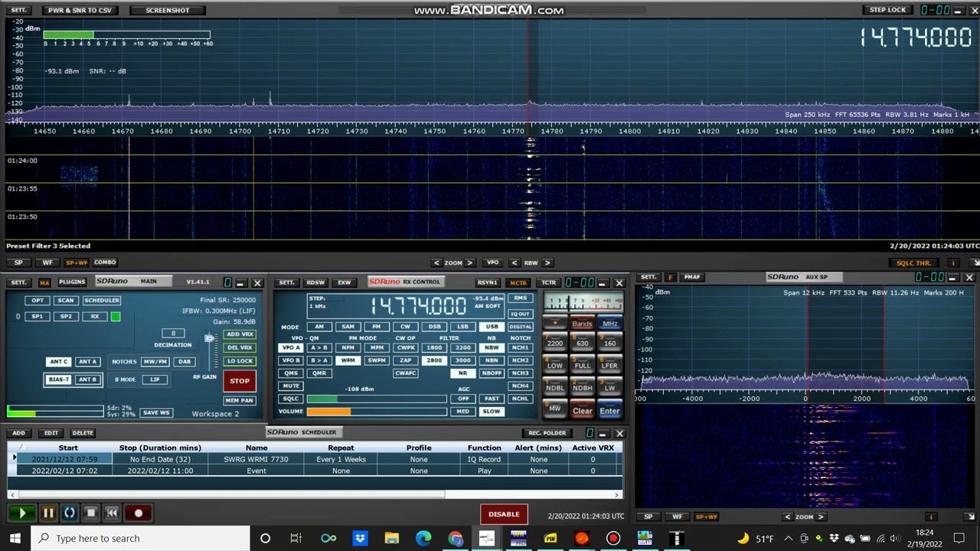The width and height of the screenshot is (980, 551).
Task: Click the rewind-to-start playback icon
Action: (112, 514)
